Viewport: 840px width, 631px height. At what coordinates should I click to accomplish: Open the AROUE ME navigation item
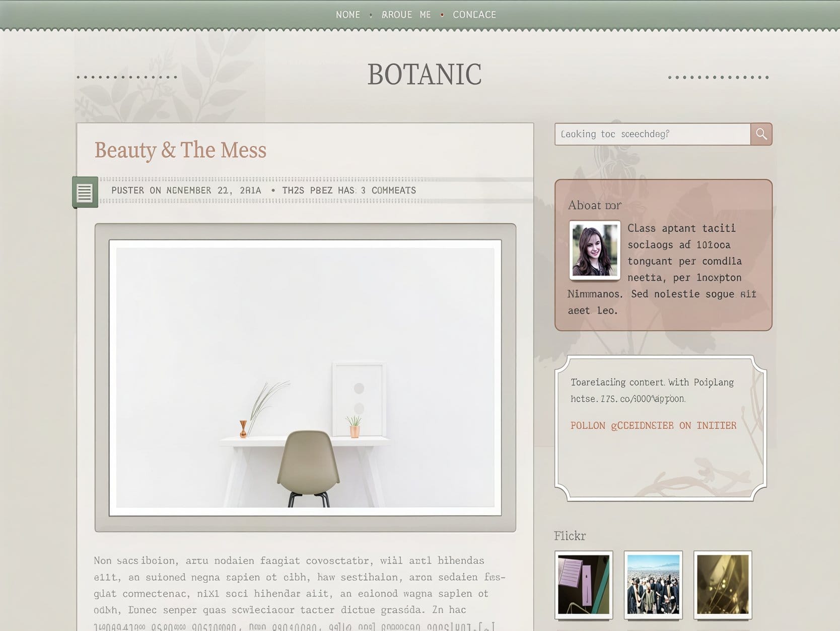[406, 15]
